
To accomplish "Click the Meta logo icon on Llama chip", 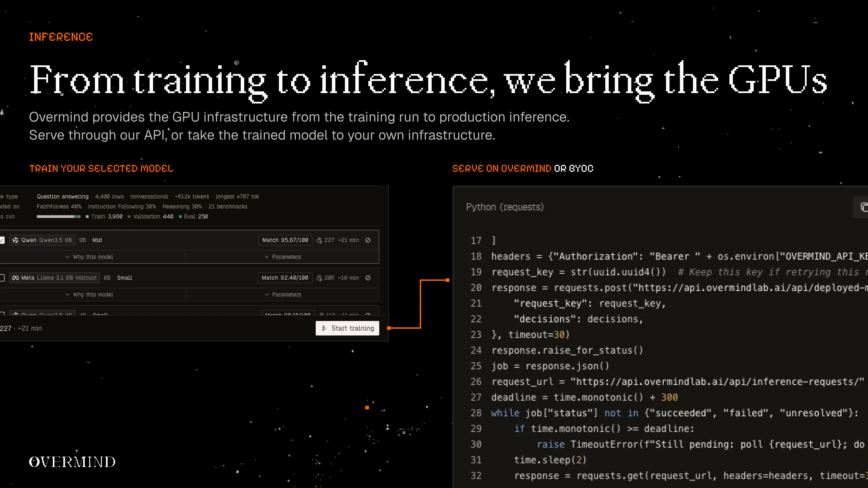I will pos(15,278).
